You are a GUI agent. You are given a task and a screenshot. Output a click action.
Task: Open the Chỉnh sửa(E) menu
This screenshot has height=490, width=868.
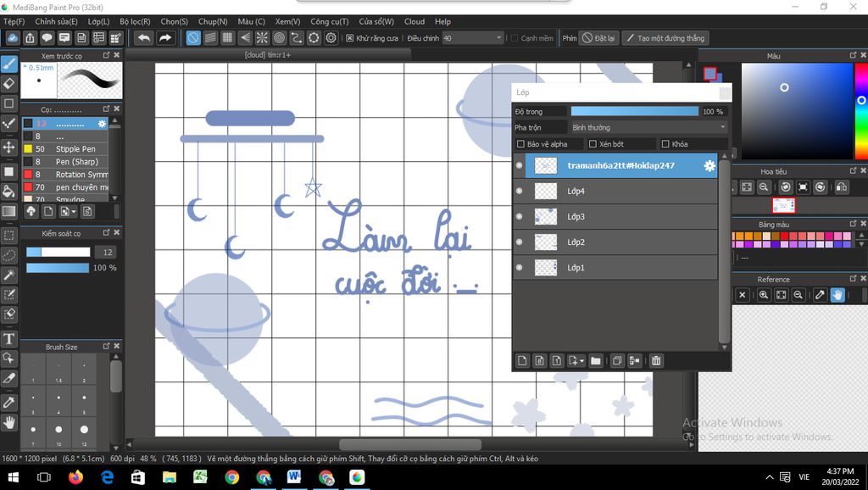[56, 21]
